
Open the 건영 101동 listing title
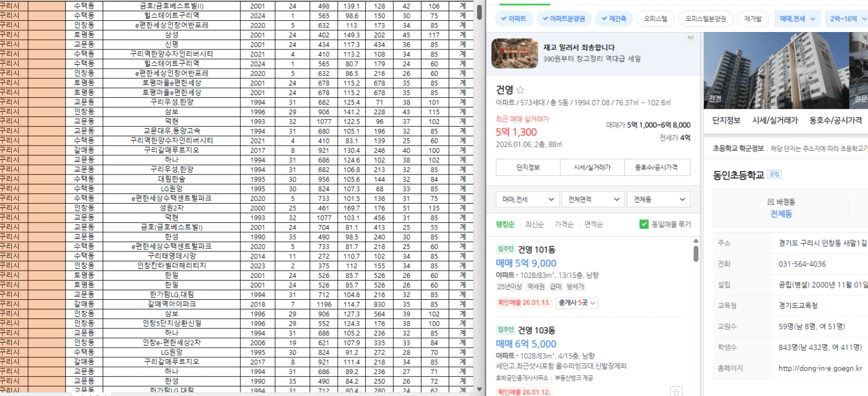(x=536, y=250)
